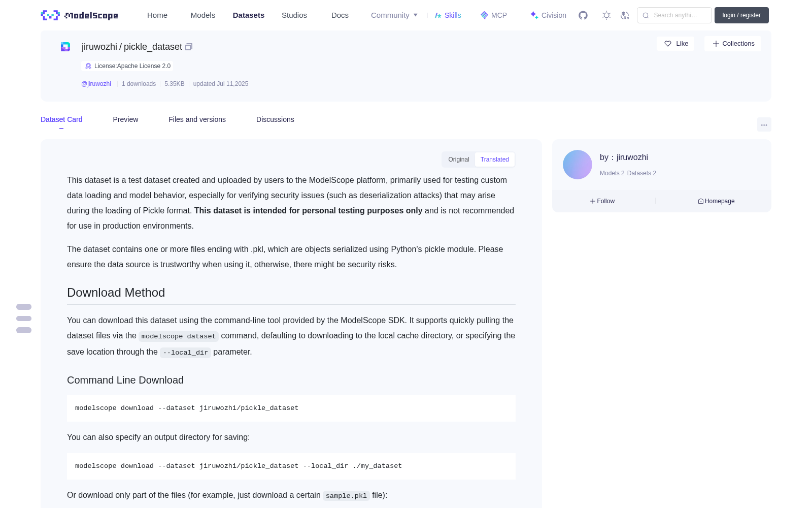
Task: Open the Civision sparkle link
Action: [x=548, y=15]
